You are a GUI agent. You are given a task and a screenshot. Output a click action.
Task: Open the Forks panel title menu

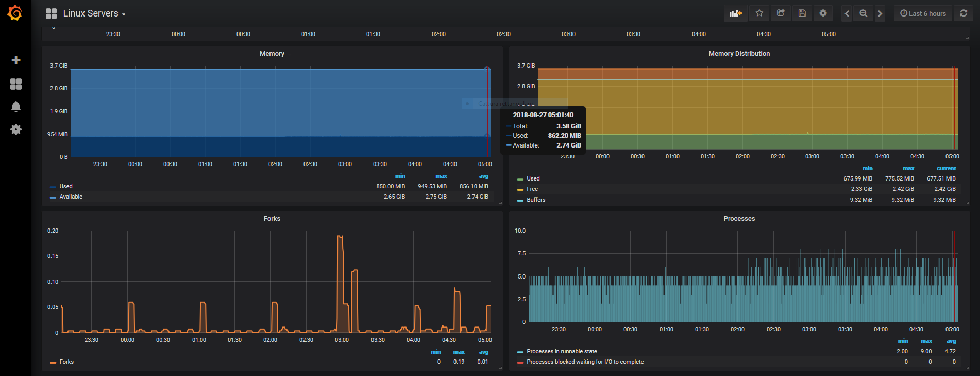coord(272,219)
